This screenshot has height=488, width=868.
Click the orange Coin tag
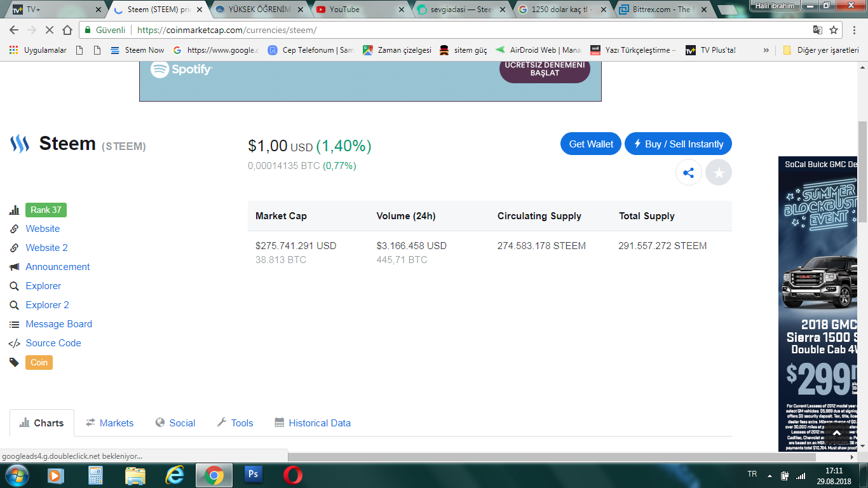(x=39, y=362)
